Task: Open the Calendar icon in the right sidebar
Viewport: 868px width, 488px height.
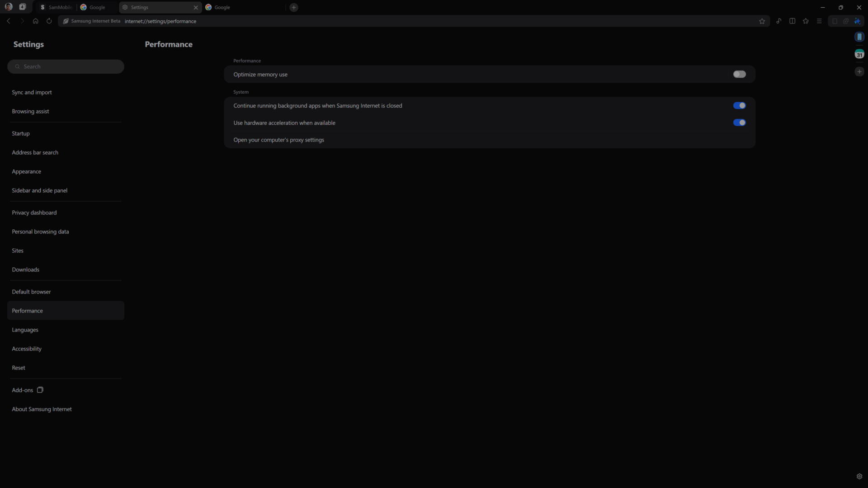Action: (859, 54)
